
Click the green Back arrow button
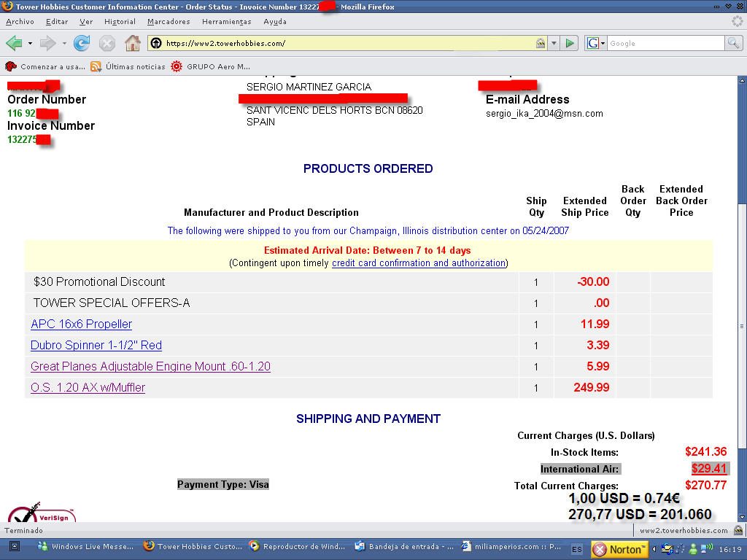[14, 44]
